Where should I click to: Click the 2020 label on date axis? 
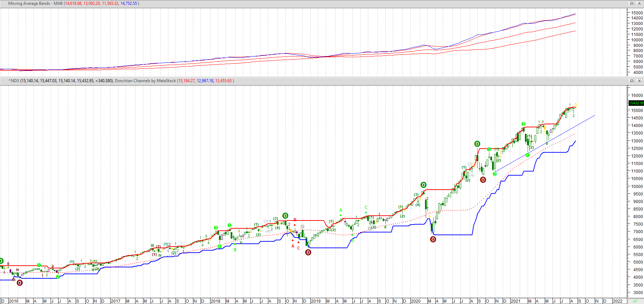[415, 301]
